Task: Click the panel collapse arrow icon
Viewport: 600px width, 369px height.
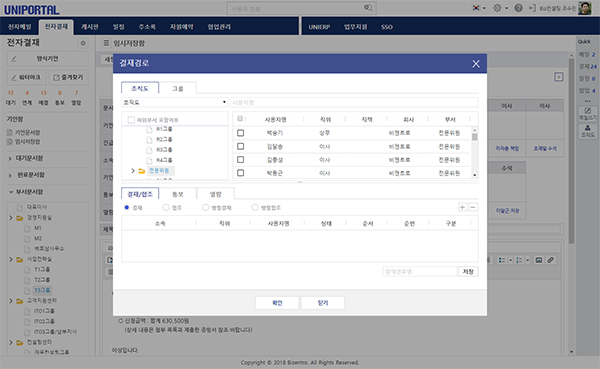Action: pos(559,77)
